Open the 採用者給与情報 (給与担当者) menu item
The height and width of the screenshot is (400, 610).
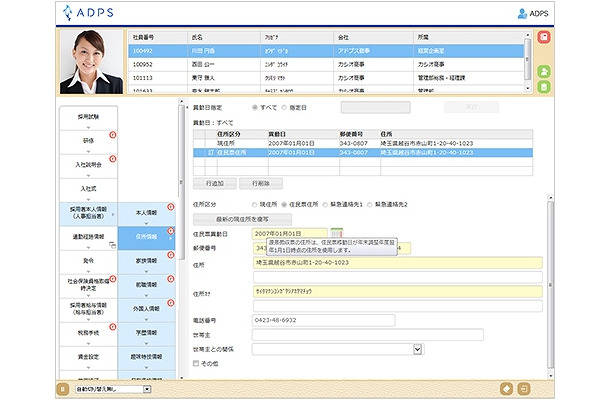click(x=88, y=310)
